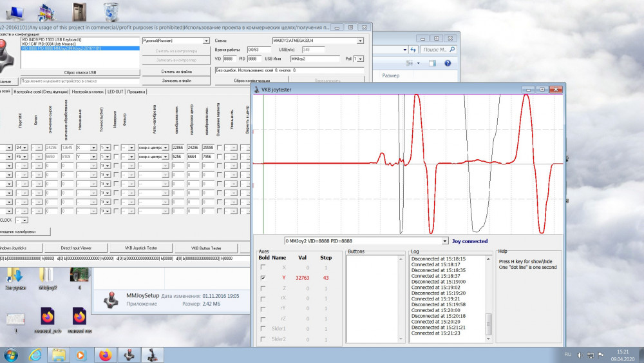The height and width of the screenshot is (363, 644).
Task: Expand the MMJOY2:ATMEGA32U4 chip dropdown
Action: click(x=359, y=41)
